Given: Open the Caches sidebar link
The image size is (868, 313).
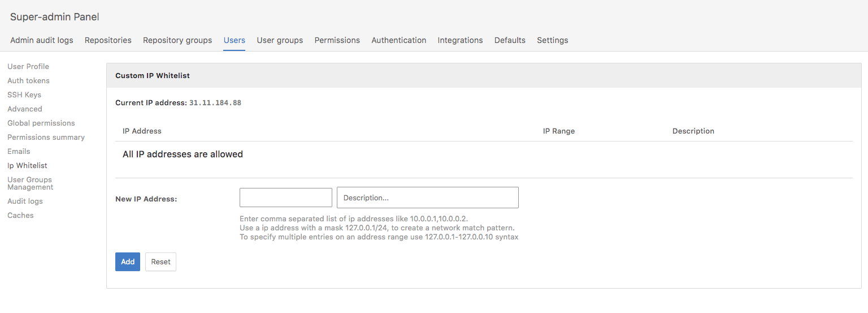Looking at the screenshot, I should (x=20, y=215).
